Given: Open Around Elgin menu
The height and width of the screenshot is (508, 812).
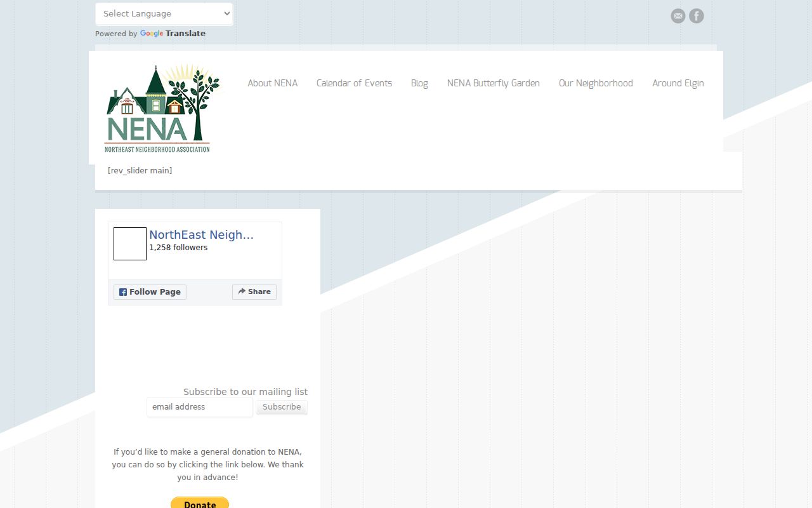Looking at the screenshot, I should [678, 83].
